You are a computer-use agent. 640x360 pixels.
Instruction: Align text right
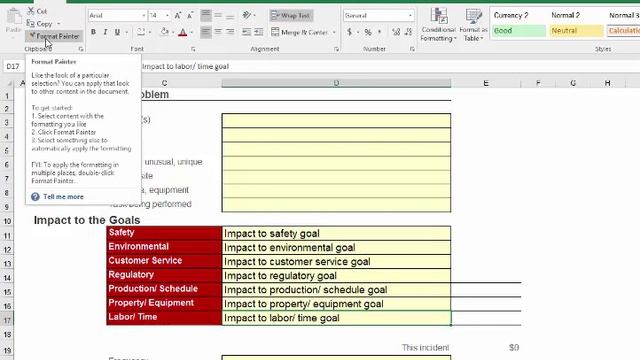(230, 32)
